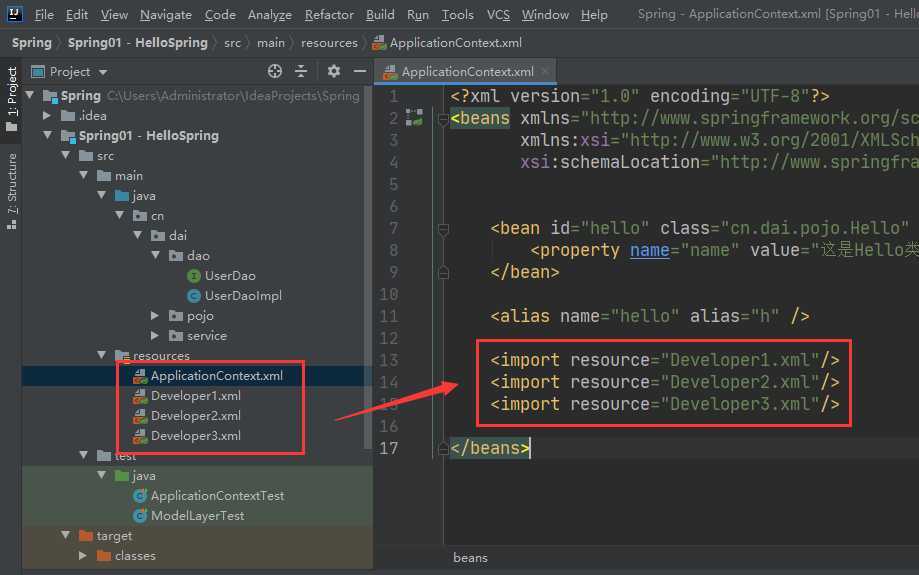The width and height of the screenshot is (919, 575).
Task: Click the ApplicationContext.xml breadcrumb file icon
Action: click(x=379, y=43)
